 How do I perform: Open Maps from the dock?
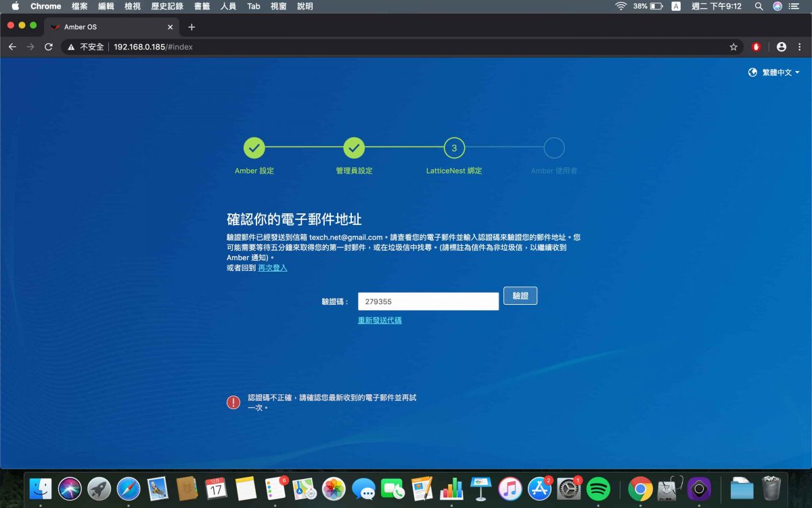point(304,488)
